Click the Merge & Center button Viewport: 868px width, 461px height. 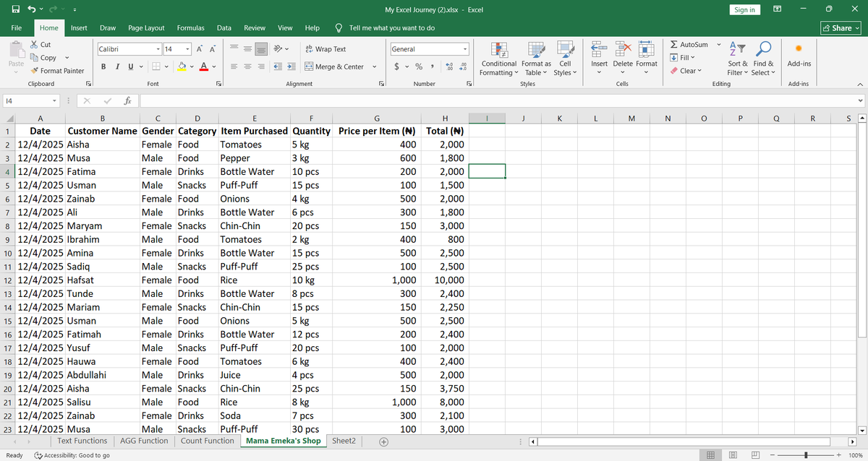click(333, 66)
